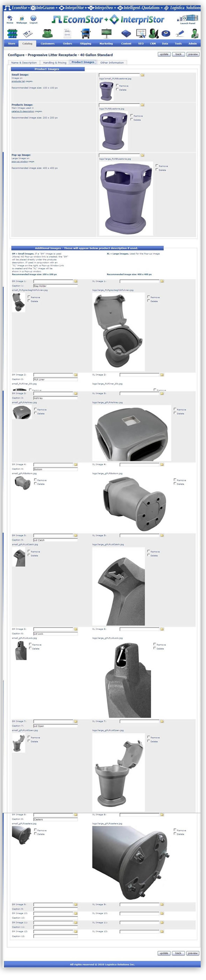206x980 pixels.
Task: Click the green person icon above Customers
Action: [x=48, y=34]
